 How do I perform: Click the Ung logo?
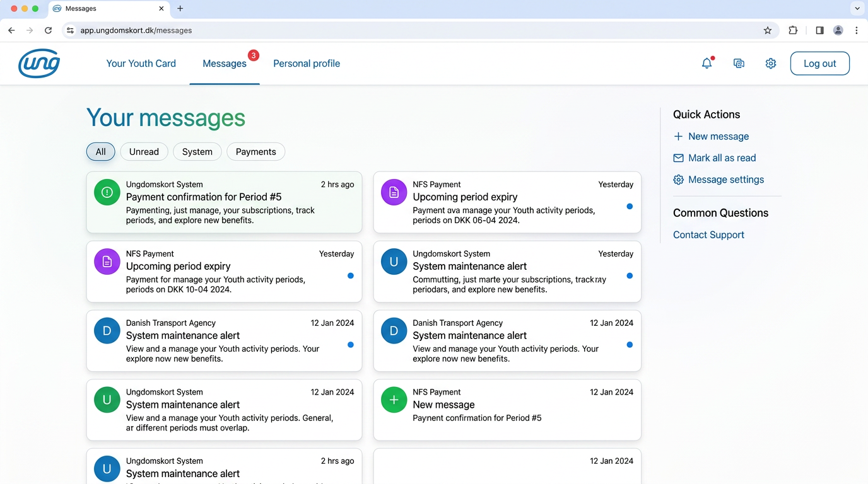click(39, 63)
